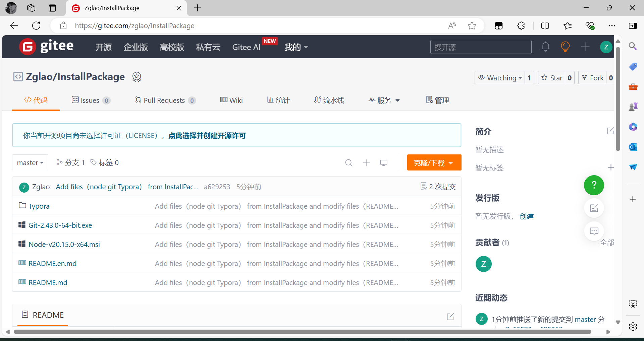Viewport: 644px width, 341px height.
Task: Open browser Settings and more menu
Action: (x=612, y=26)
